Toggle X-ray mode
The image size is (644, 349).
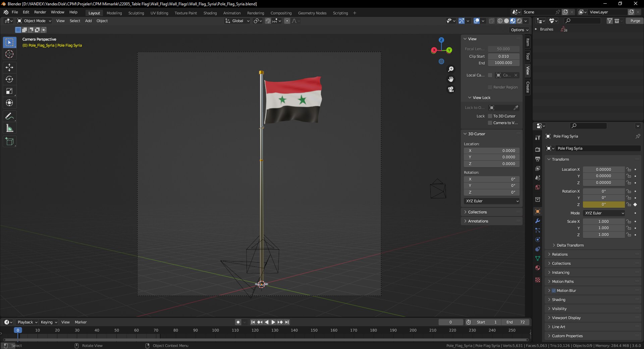491,21
